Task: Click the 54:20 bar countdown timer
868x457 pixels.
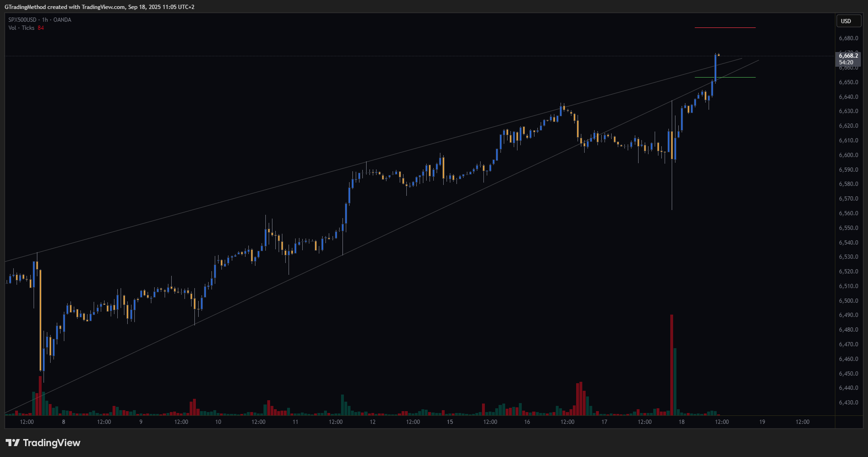Action: point(846,62)
